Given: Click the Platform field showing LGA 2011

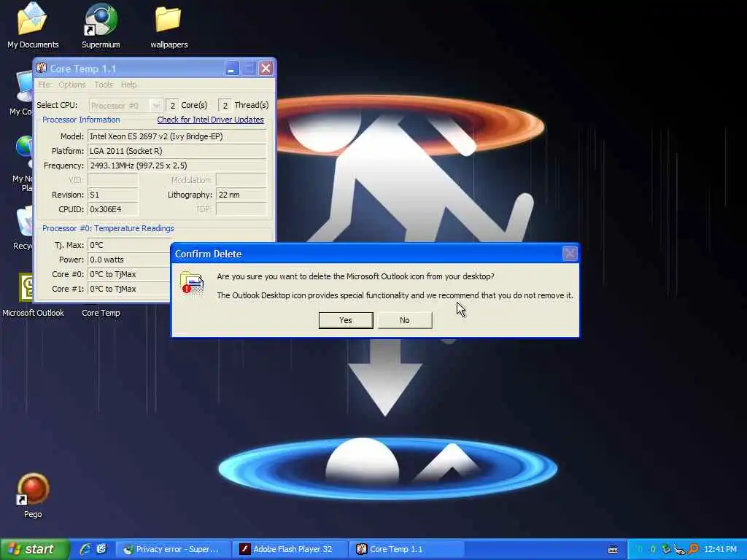Looking at the screenshot, I should 177,151.
